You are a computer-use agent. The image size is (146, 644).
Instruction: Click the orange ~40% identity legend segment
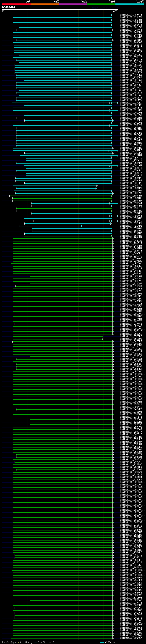pyautogui.click(x=45, y=4)
